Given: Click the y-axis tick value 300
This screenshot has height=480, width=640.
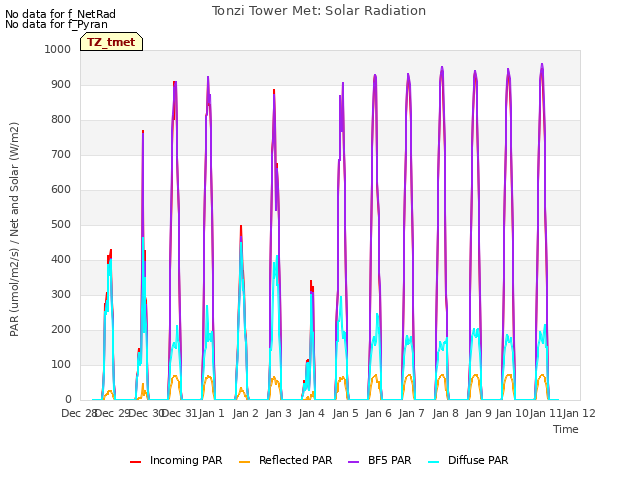Looking at the screenshot, I should tap(61, 295).
